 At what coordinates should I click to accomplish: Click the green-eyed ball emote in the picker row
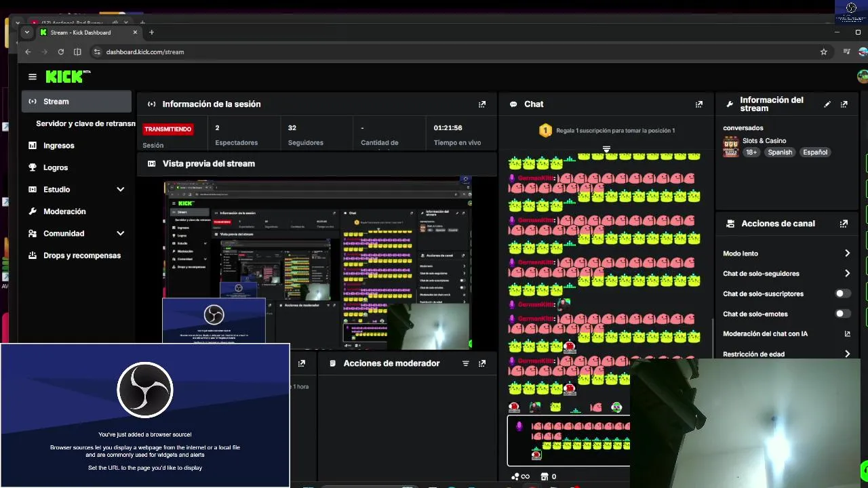pos(616,407)
